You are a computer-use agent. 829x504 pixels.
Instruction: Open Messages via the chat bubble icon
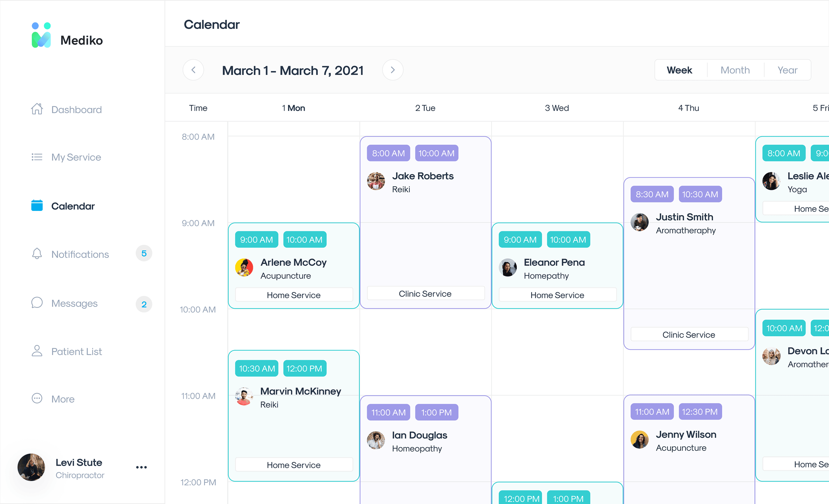tap(37, 303)
